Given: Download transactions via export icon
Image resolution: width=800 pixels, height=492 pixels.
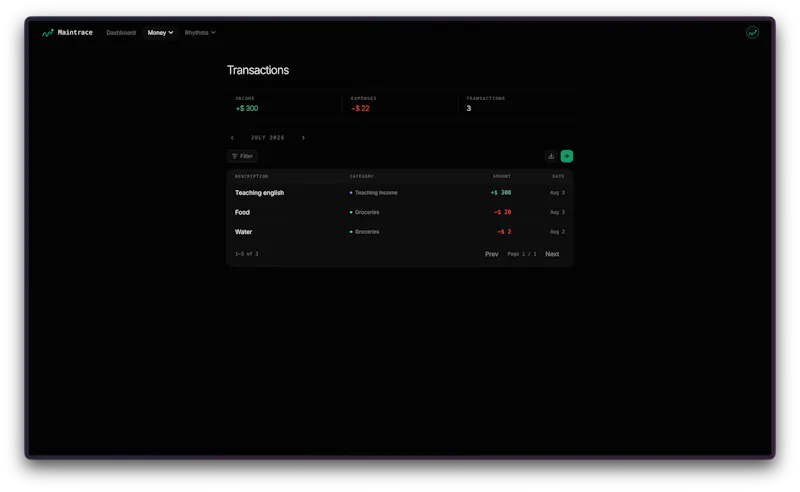Looking at the screenshot, I should point(551,156).
